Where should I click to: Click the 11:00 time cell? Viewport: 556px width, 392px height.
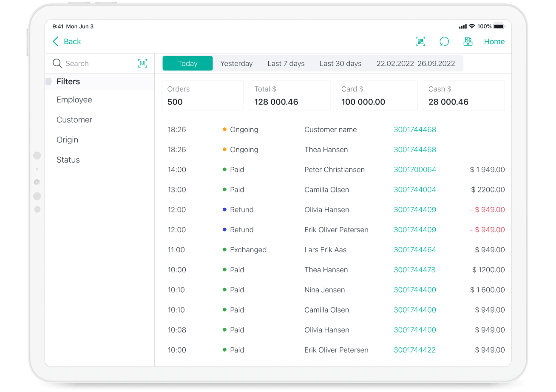pyautogui.click(x=176, y=250)
